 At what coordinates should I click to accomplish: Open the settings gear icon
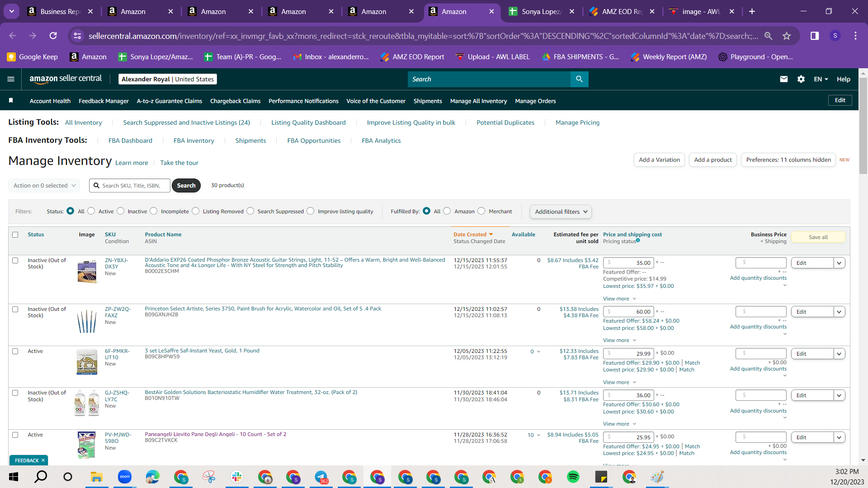click(x=801, y=79)
